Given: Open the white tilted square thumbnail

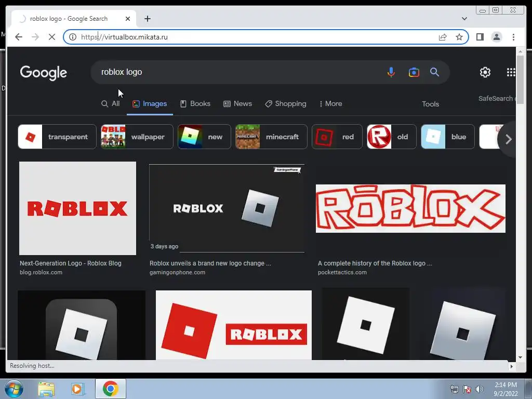Looking at the screenshot, I should [x=365, y=324].
